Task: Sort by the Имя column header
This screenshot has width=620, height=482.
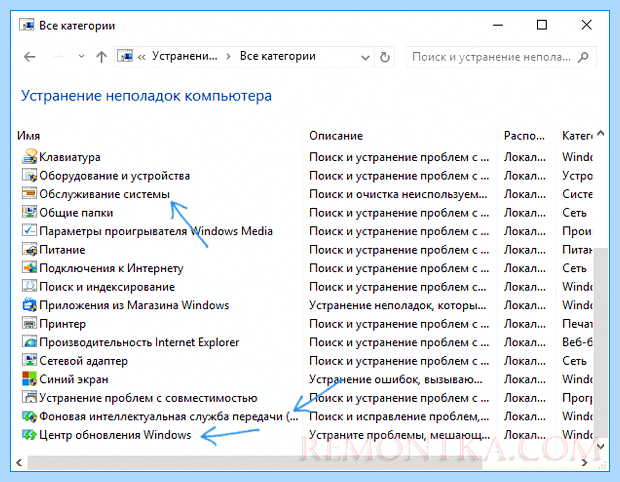Action: click(28, 136)
